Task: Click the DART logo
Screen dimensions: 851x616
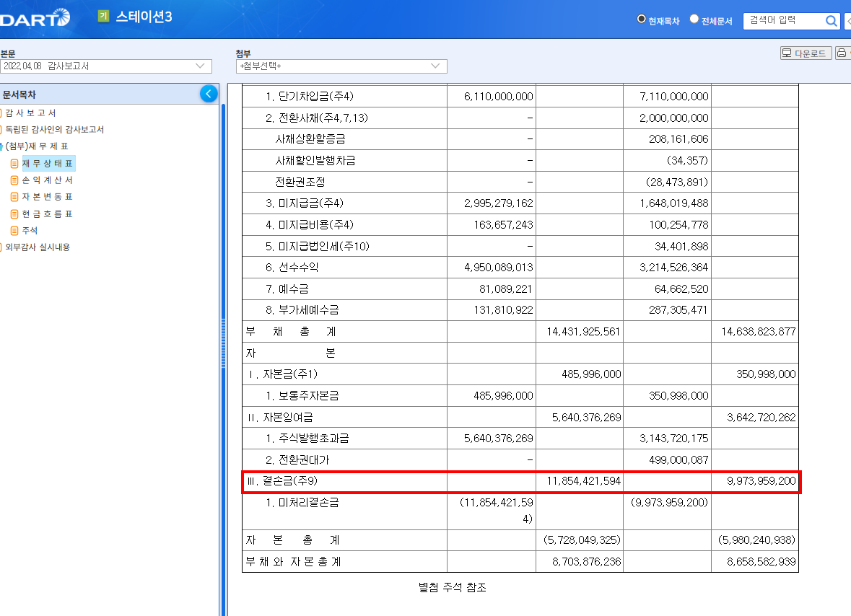Action: [x=35, y=18]
